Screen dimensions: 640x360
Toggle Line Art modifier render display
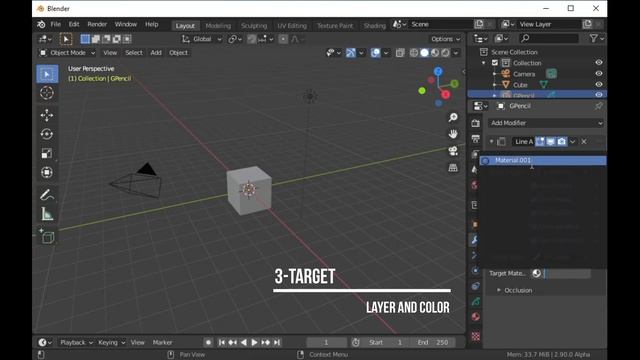point(562,142)
